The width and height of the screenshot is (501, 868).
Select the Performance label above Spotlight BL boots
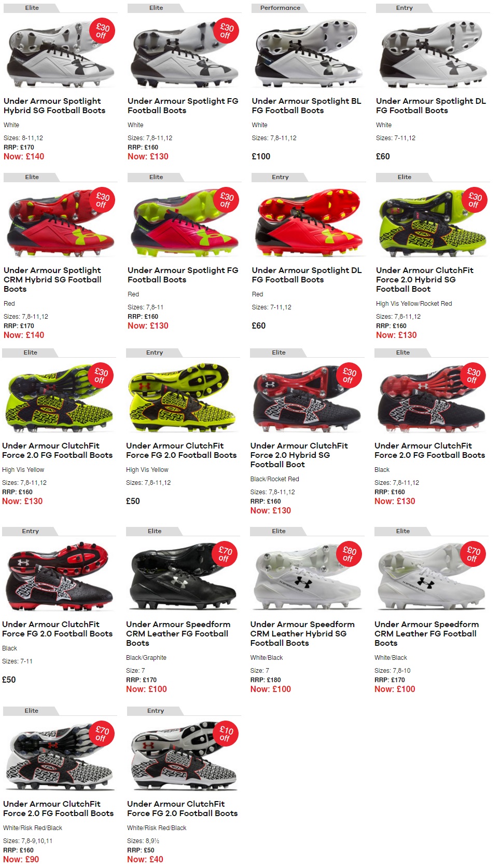[x=280, y=8]
